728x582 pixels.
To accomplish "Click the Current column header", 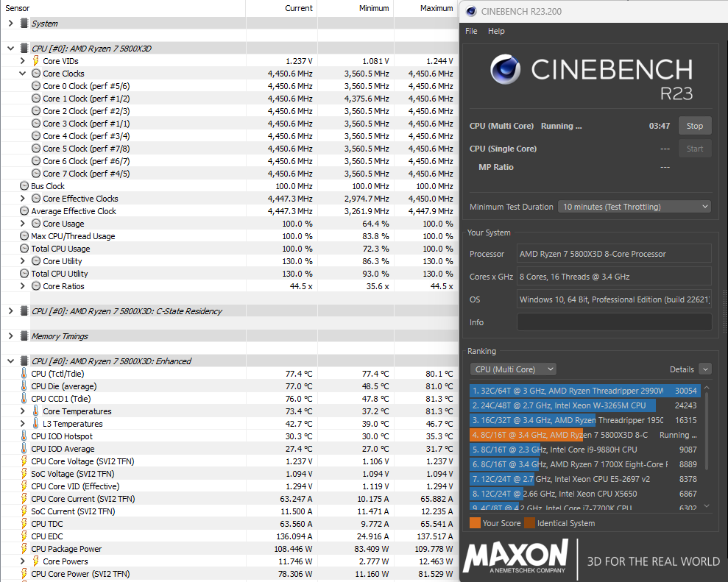I will tap(299, 8).
